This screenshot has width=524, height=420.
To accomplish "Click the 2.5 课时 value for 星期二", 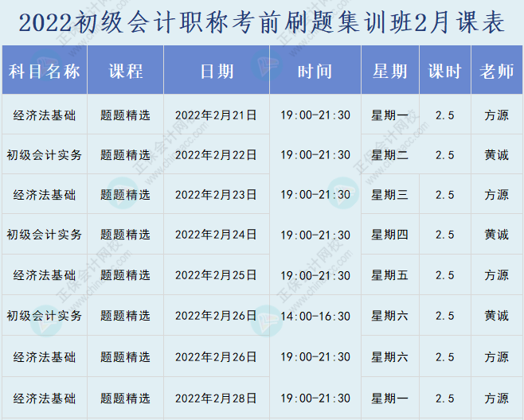I will pos(445,155).
